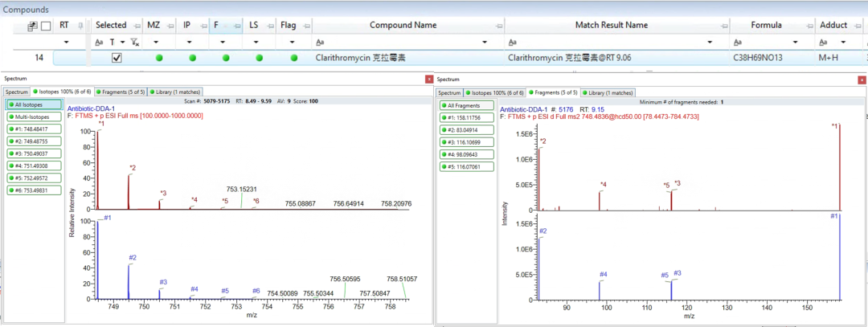Click the green Flag indicator for Clarithromycin
This screenshot has height=327, width=868.
tap(293, 58)
